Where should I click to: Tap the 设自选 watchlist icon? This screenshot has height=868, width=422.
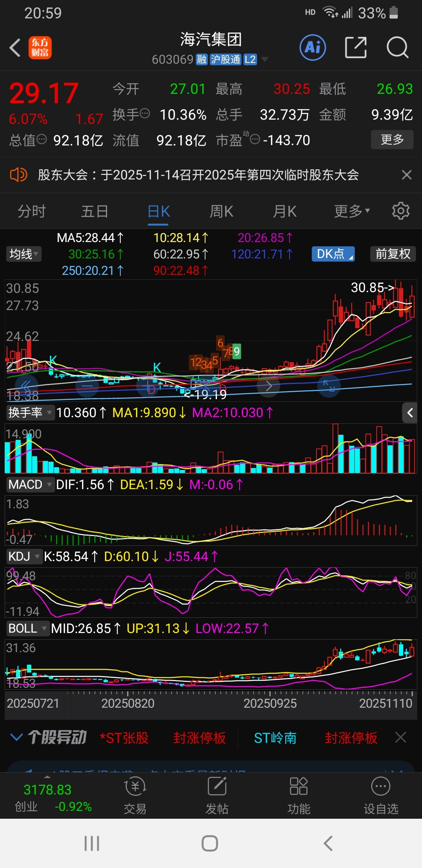coord(381,795)
